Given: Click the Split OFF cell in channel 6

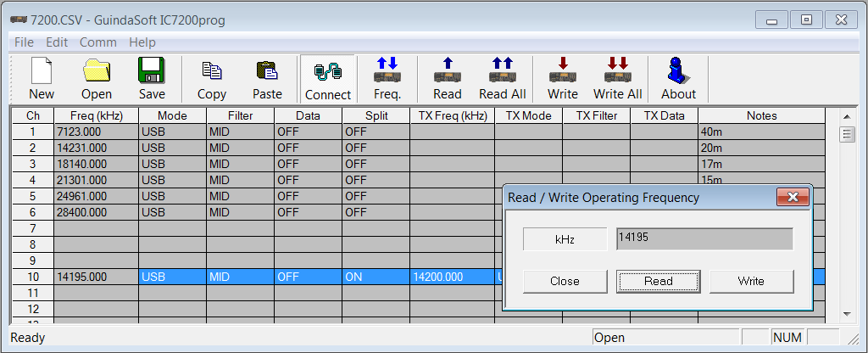Looking at the screenshot, I should click(376, 212).
